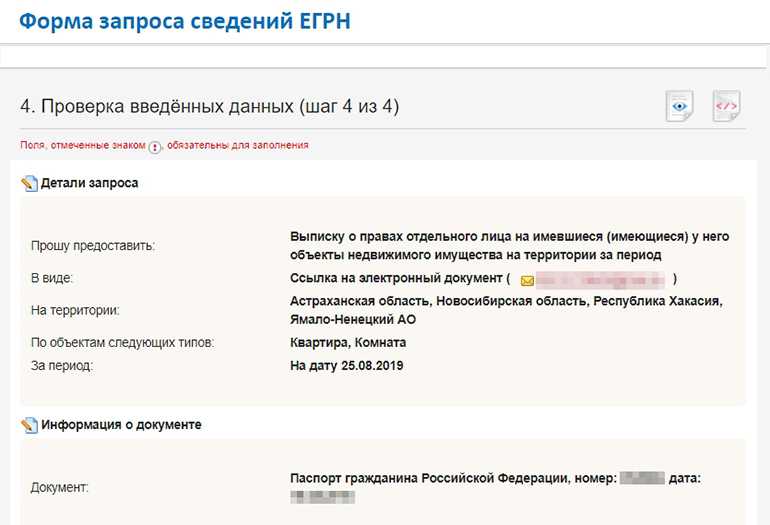Click the required-field exclamation mark icon
This screenshot has height=525, width=770.
click(x=155, y=146)
